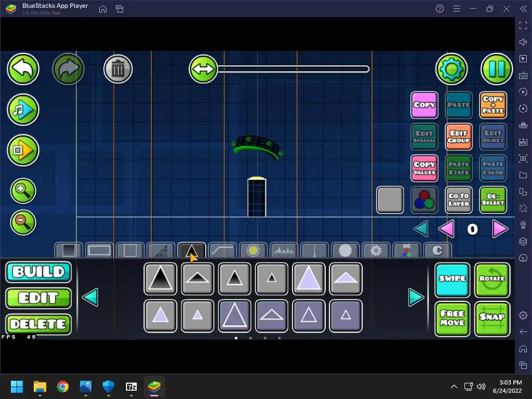532x399 pixels.
Task: Switch to the Edit tab
Action: (x=38, y=298)
